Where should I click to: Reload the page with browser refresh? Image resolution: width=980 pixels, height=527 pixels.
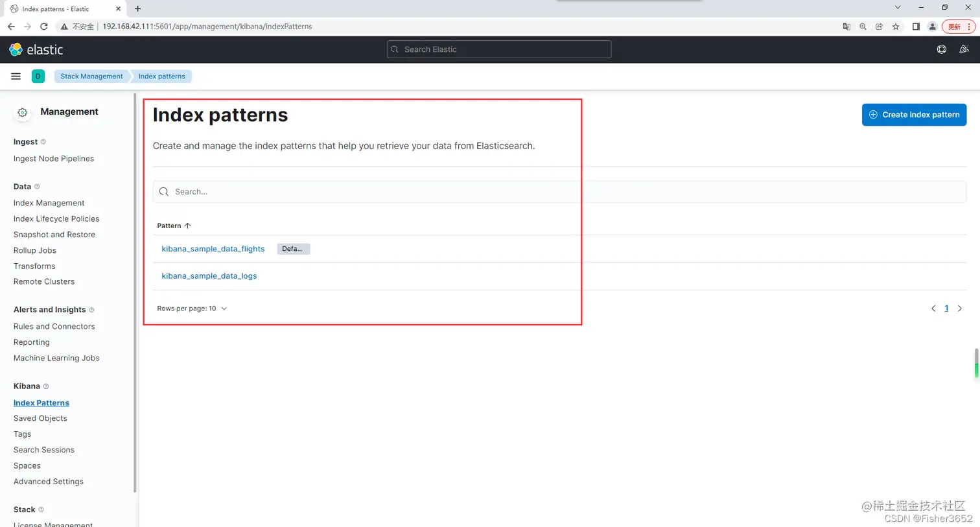point(44,27)
